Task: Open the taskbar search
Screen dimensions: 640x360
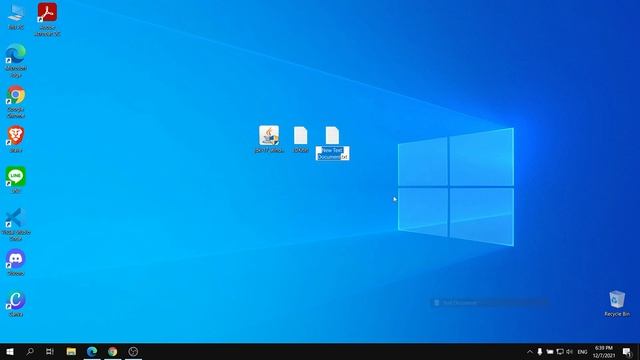Action: 30,351
